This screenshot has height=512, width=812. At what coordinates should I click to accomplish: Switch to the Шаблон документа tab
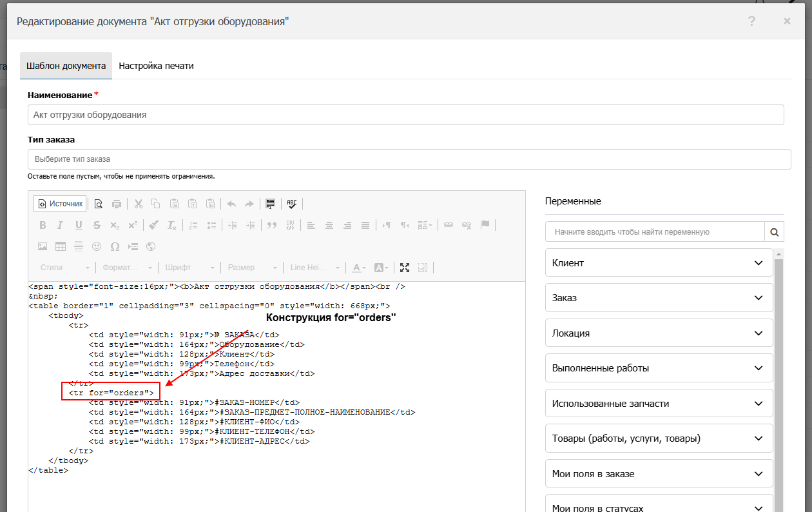point(66,66)
